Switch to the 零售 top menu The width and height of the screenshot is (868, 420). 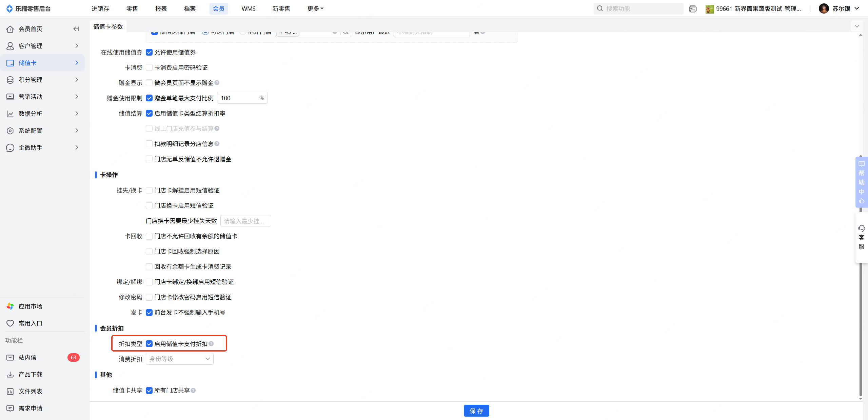[x=132, y=9]
